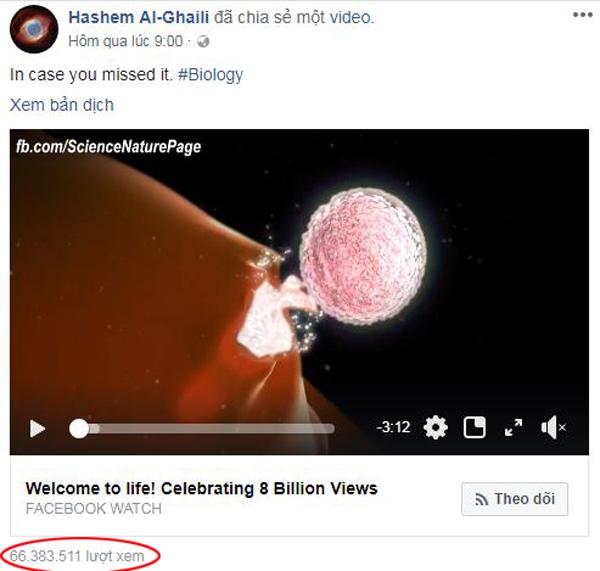Image resolution: width=600 pixels, height=571 pixels.
Task: Play the Welcome to life video
Action: tap(38, 428)
